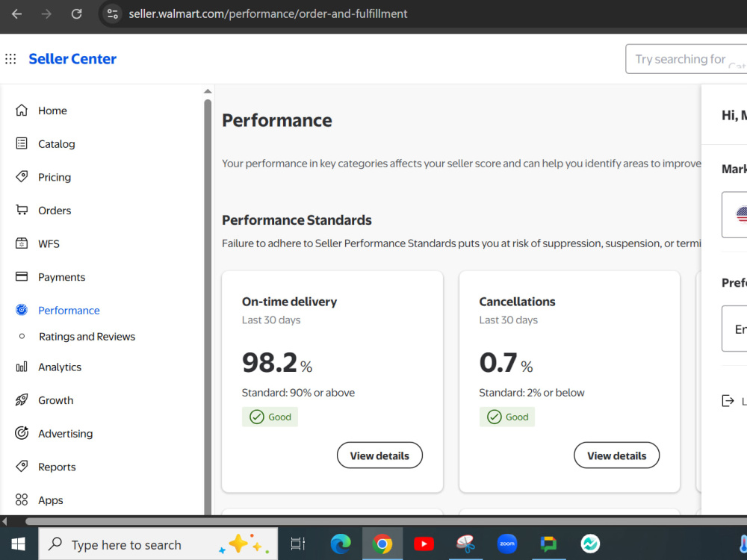Click the Home house icon
The height and width of the screenshot is (560, 747).
[22, 110]
